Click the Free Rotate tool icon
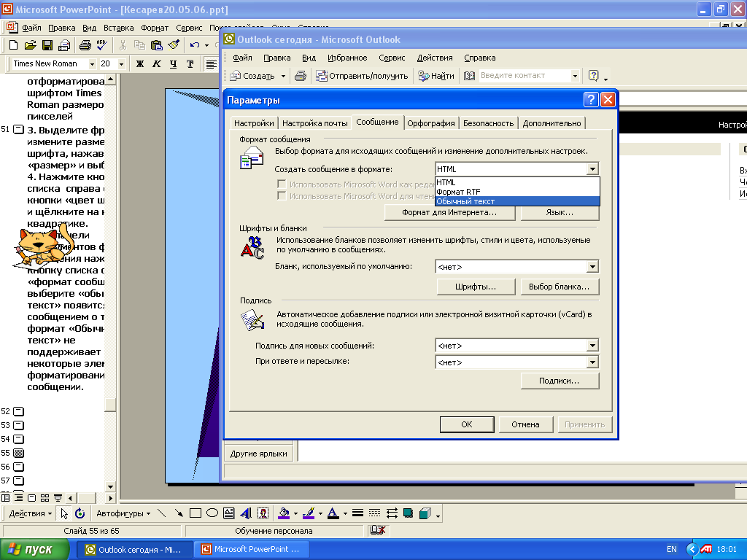 [x=80, y=513]
